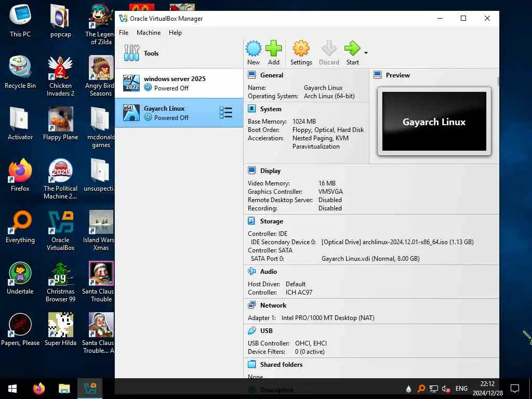Click the System section chip icon
Image resolution: width=532 pixels, height=399 pixels.
[x=252, y=109]
